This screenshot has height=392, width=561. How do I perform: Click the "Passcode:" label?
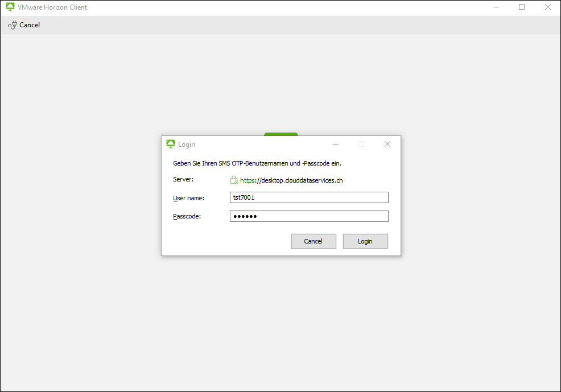click(187, 216)
